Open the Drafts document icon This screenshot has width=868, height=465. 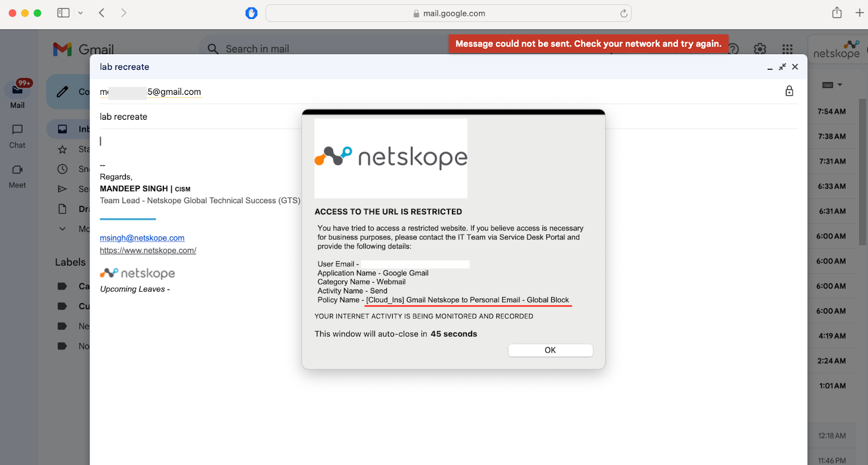pyautogui.click(x=62, y=209)
